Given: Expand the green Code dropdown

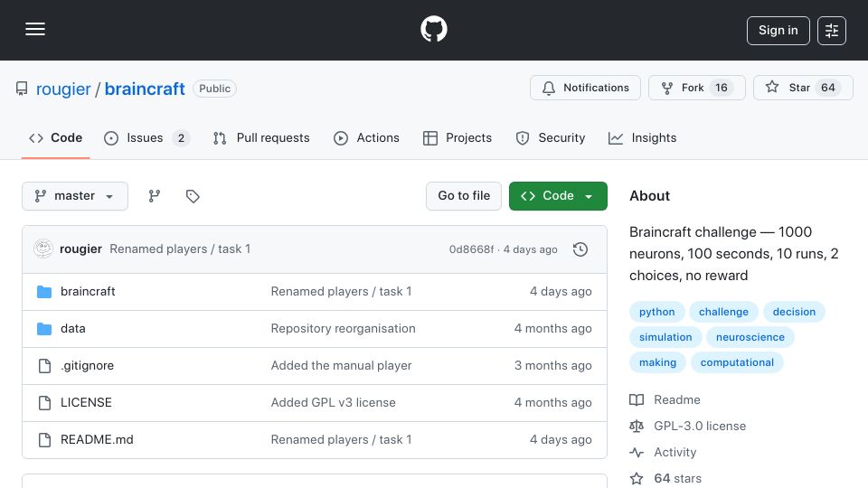Looking at the screenshot, I should 558,196.
